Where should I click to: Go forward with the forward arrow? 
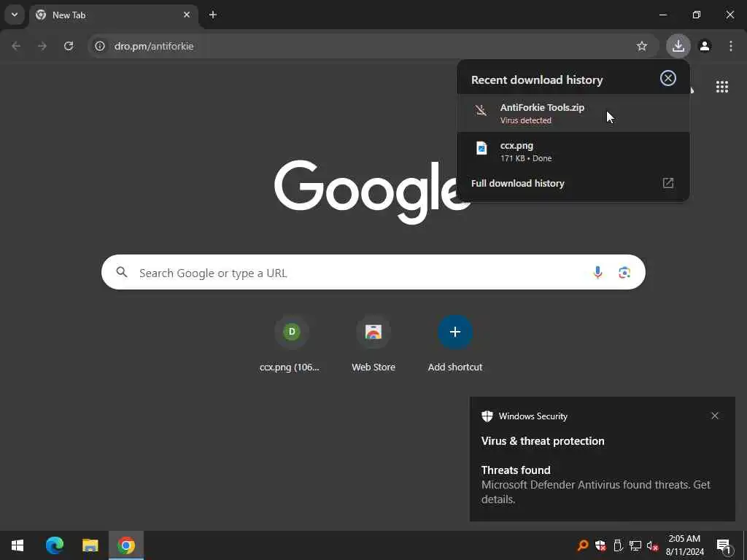[x=42, y=46]
